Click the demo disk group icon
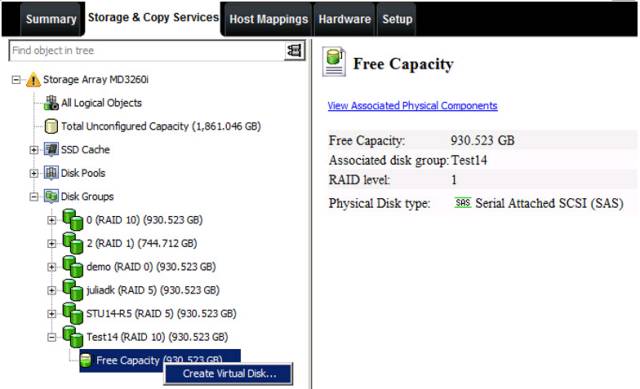The image size is (640, 389). [73, 267]
